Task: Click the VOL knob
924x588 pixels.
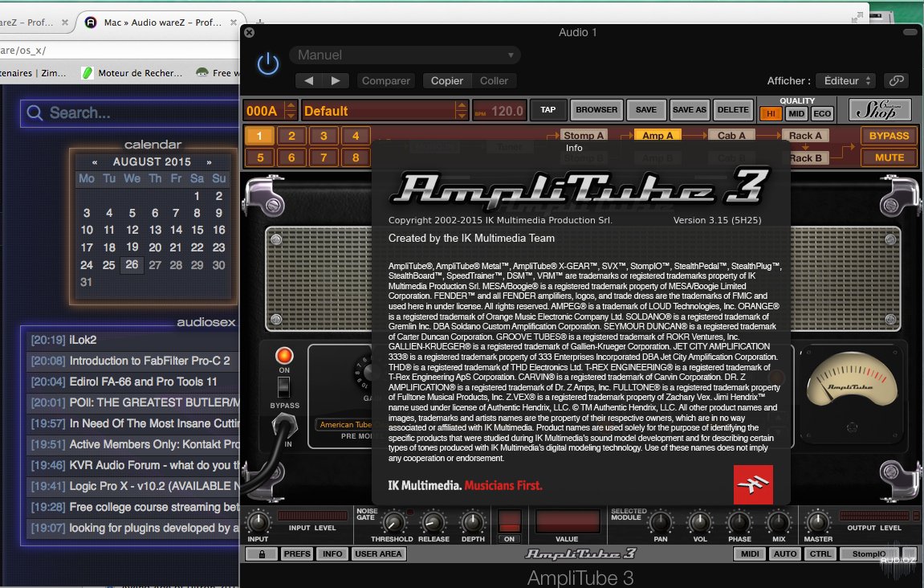Action: pos(699,522)
